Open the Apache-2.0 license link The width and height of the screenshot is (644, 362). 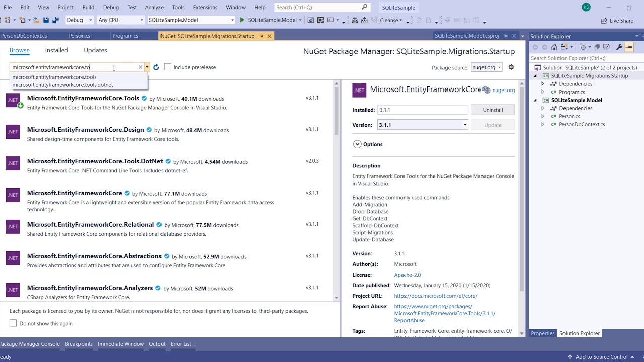[x=408, y=275]
